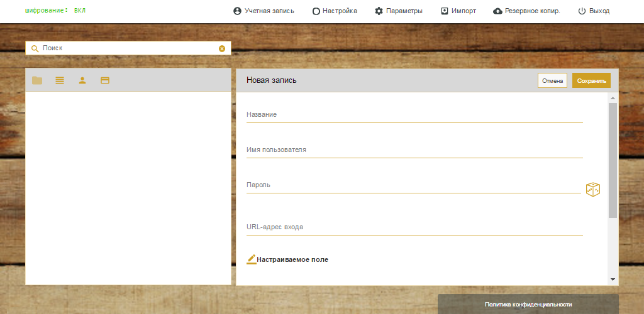Open Резервное копир. backup
The width and height of the screenshot is (644, 314).
point(526,11)
